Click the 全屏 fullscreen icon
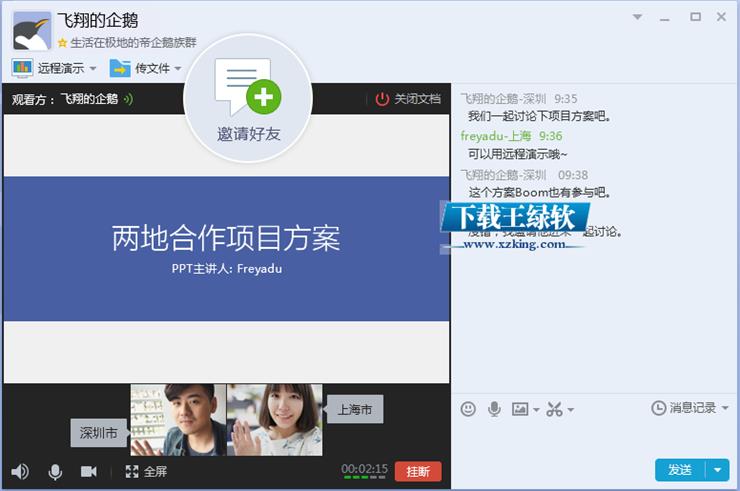Image resolution: width=740 pixels, height=491 pixels. coord(132,471)
